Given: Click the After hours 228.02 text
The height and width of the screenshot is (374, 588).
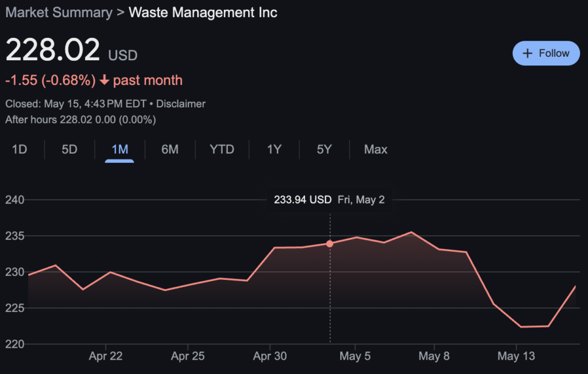Looking at the screenshot, I should [x=80, y=120].
